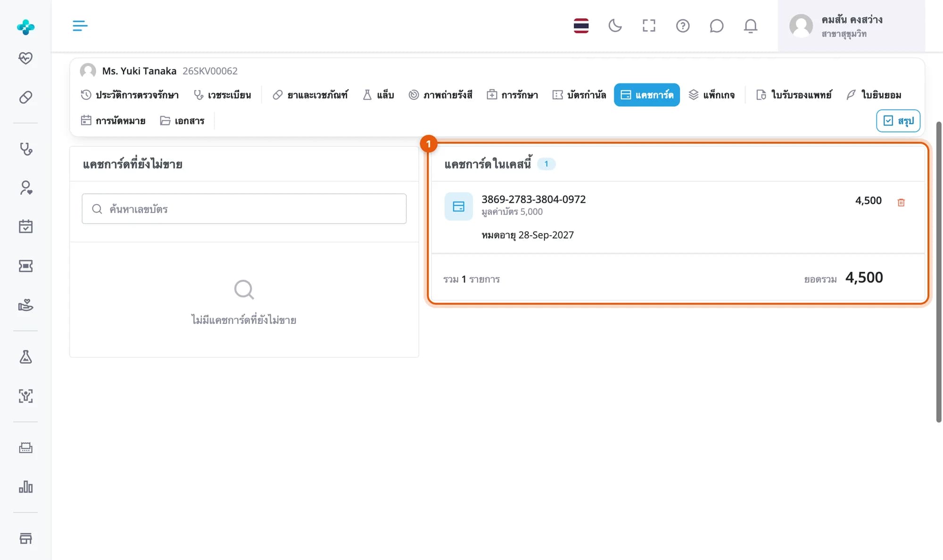Click the สรุป summary button
The image size is (943, 560).
898,121
